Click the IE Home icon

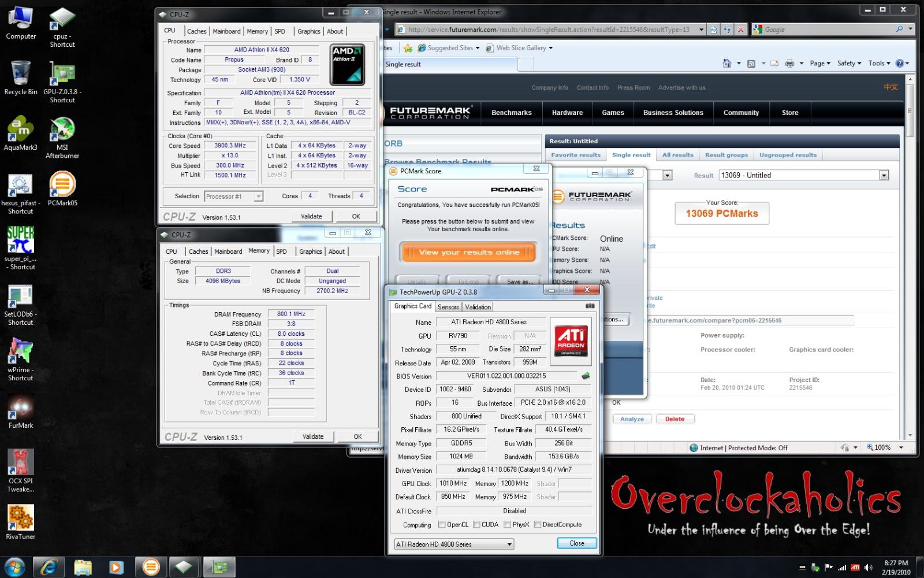pos(727,64)
